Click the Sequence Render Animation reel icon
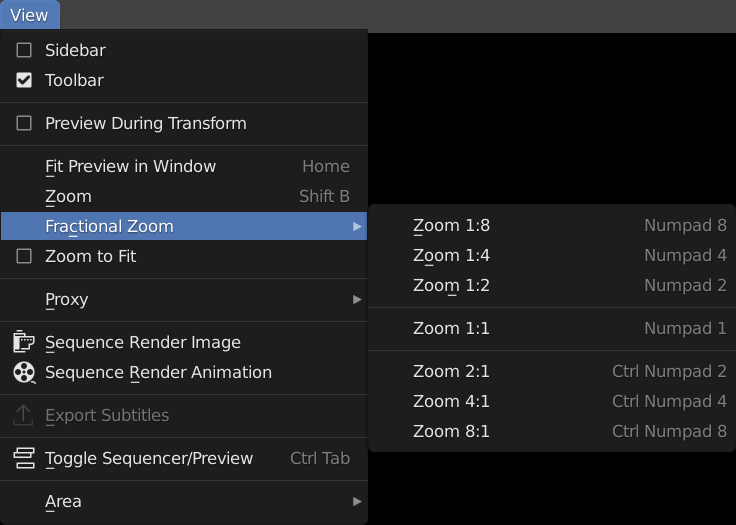Image resolution: width=736 pixels, height=525 pixels. [24, 372]
